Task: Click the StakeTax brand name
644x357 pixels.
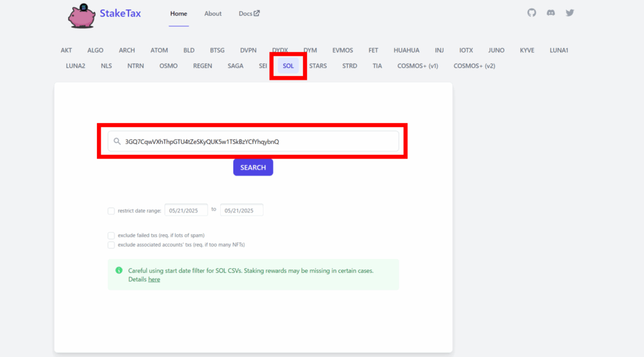Action: point(120,13)
